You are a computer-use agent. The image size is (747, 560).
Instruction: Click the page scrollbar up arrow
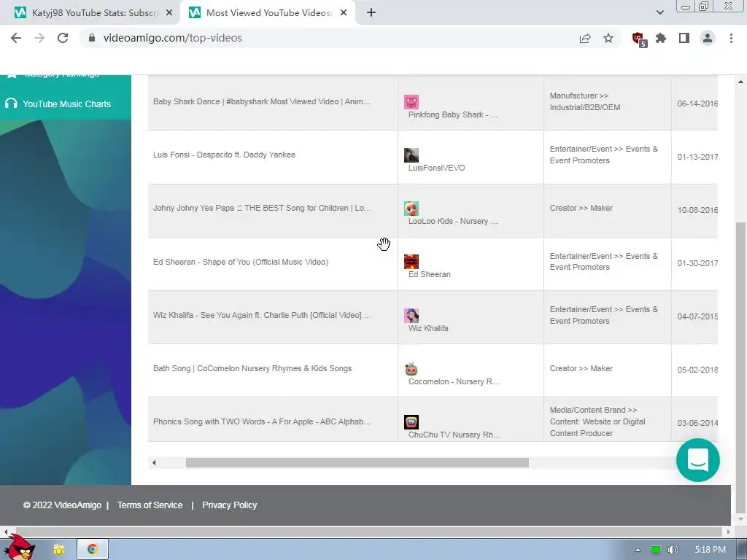[740, 82]
